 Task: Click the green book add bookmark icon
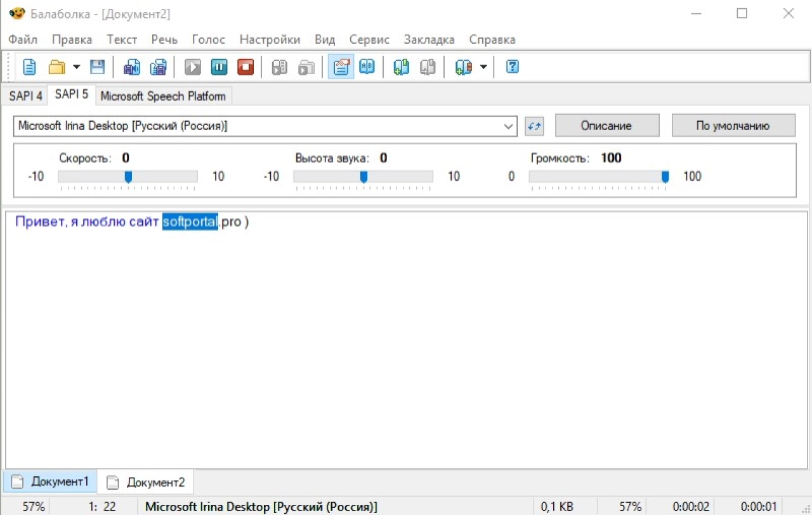pyautogui.click(x=401, y=67)
